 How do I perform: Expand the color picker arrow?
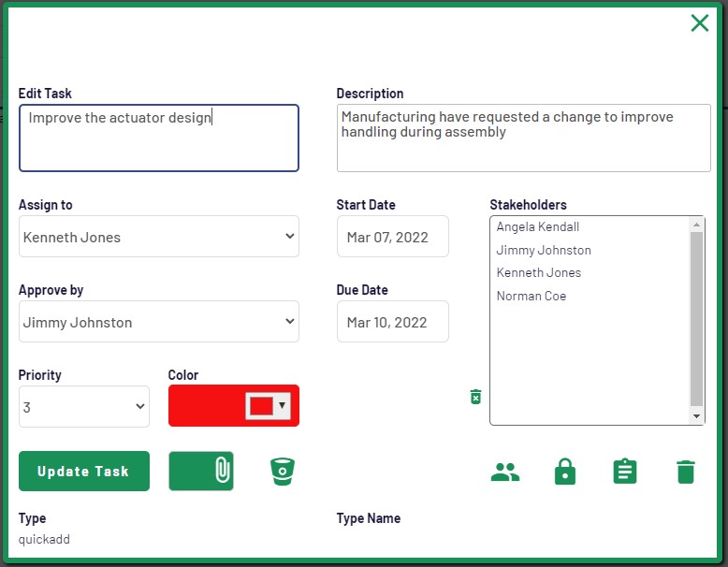283,405
